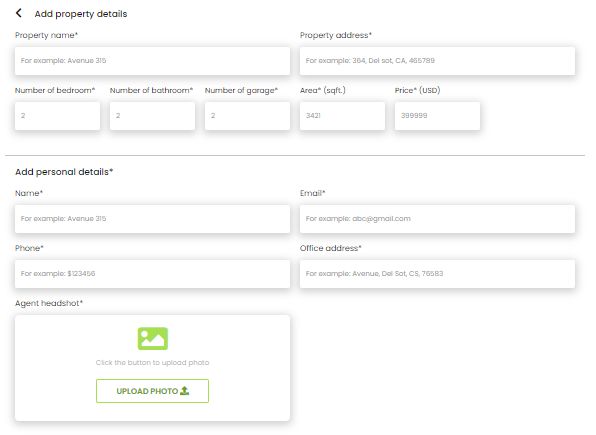Select the Number of bathroom field
This screenshot has width=596, height=435.
(152, 116)
